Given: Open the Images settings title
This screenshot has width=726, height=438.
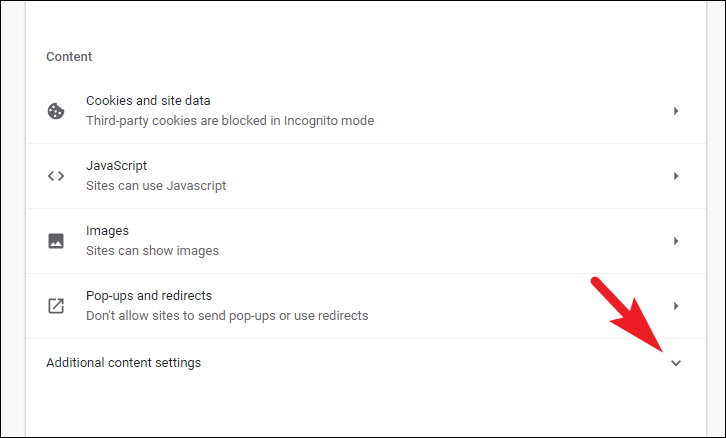Looking at the screenshot, I should coord(107,231).
